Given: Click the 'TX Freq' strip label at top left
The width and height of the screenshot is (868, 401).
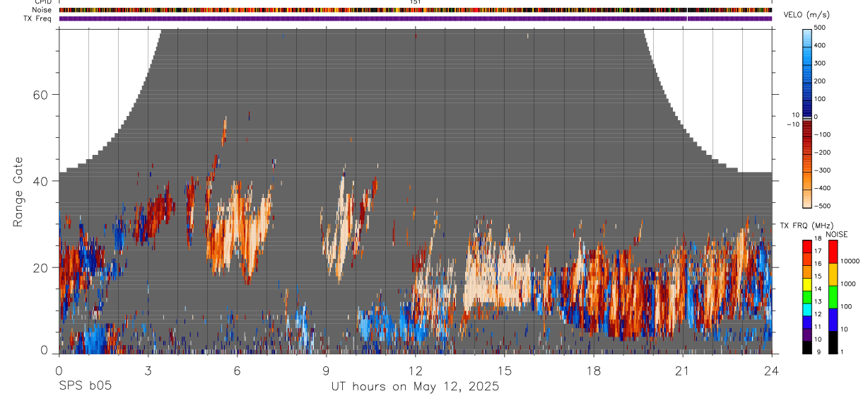Looking at the screenshot, I should coord(38,18).
